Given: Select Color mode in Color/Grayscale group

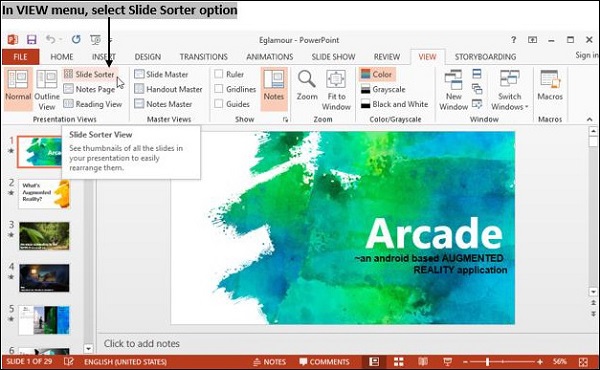Looking at the screenshot, I should [377, 74].
